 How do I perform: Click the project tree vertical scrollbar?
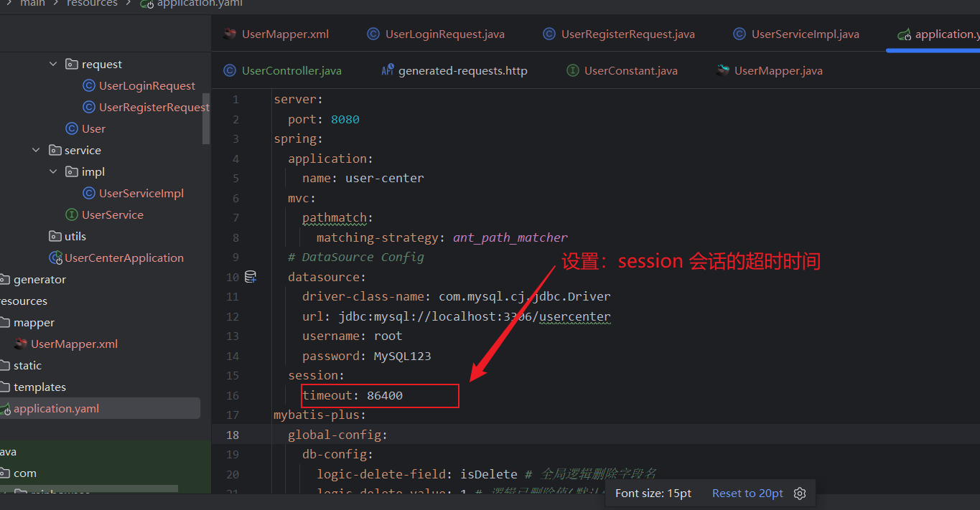pos(206,118)
